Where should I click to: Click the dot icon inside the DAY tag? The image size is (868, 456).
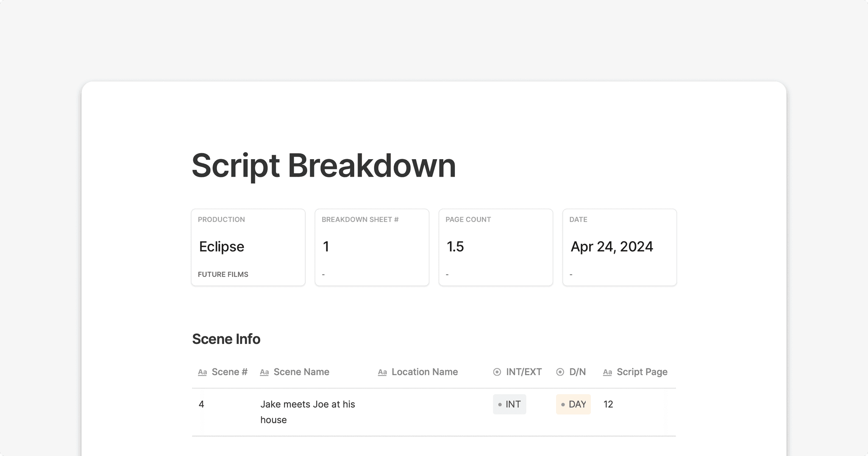[562, 404]
